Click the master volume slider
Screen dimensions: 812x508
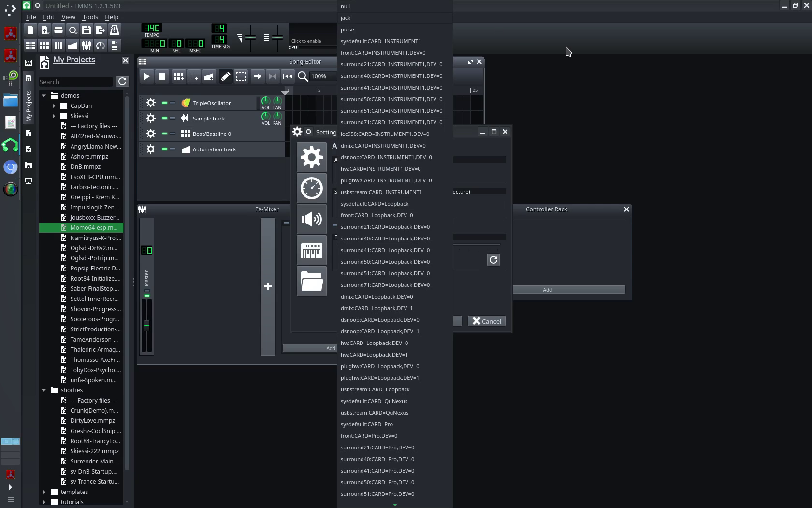(x=250, y=37)
